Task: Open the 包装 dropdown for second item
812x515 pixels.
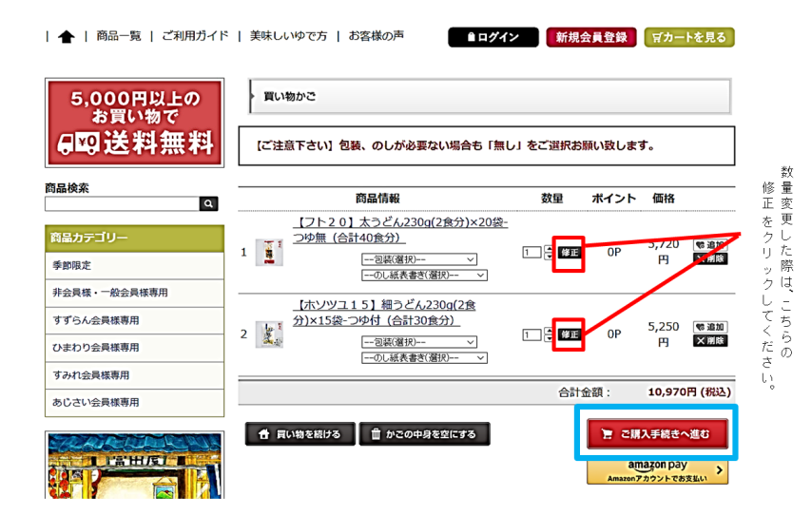Action: (418, 342)
